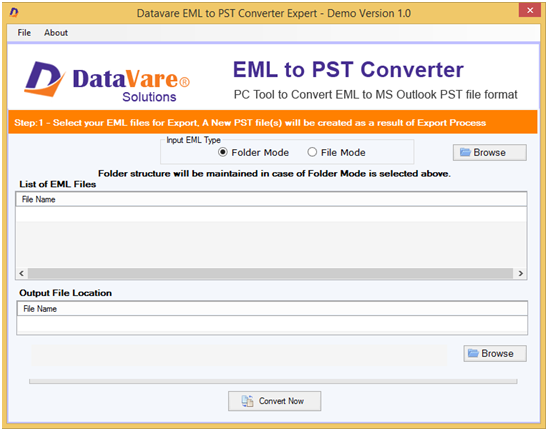Start conversion with Convert Now

click(274, 401)
